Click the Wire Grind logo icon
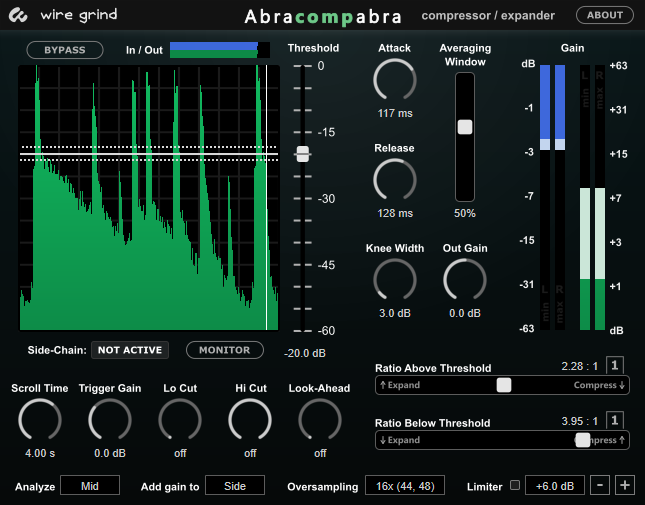This screenshot has height=505, width=645. tap(18, 15)
